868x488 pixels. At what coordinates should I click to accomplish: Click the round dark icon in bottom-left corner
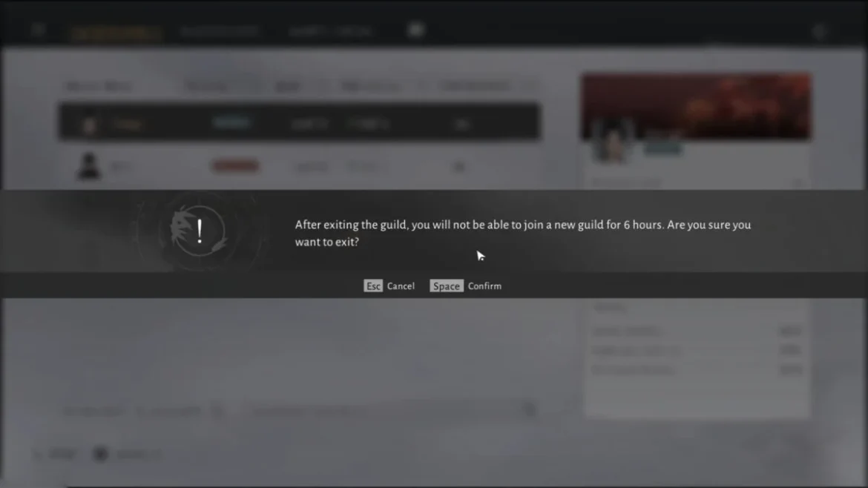(x=101, y=454)
